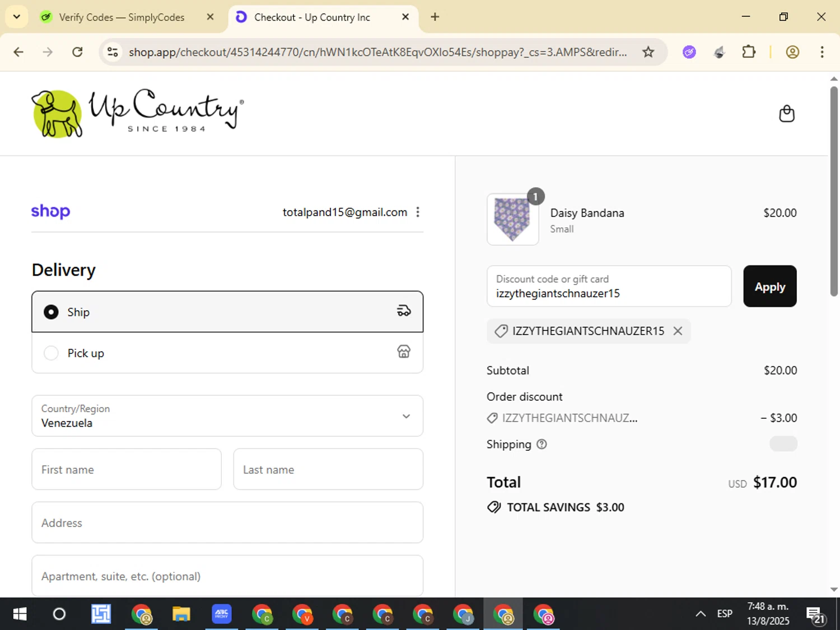Click the TOTAL SAVINGS $3.00 text
Screen dimensions: 840x630
click(x=566, y=507)
